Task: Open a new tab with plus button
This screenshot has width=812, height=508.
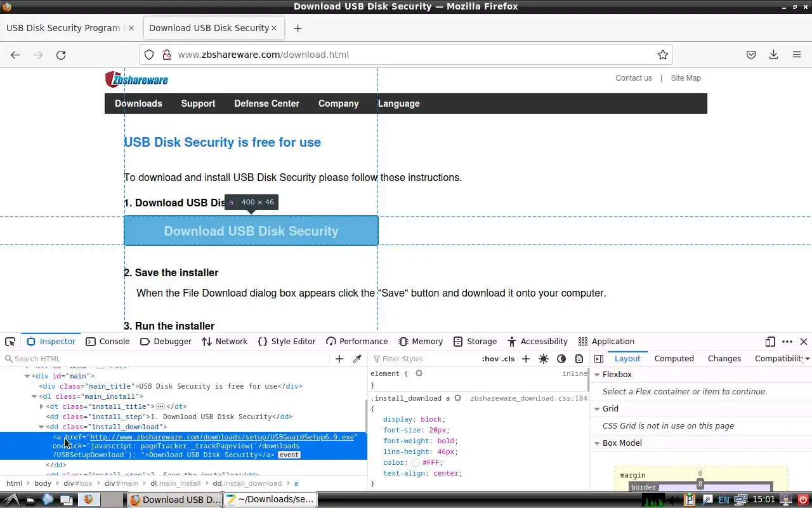Action: point(298,28)
